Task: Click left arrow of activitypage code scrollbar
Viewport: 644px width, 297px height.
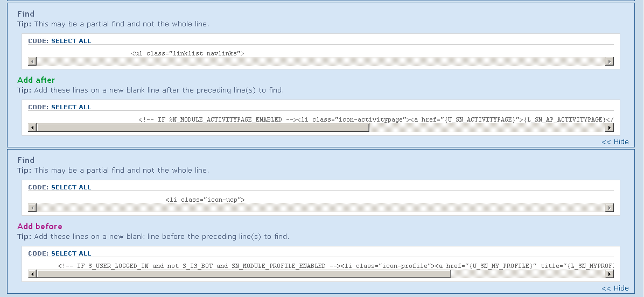Action: (x=32, y=128)
